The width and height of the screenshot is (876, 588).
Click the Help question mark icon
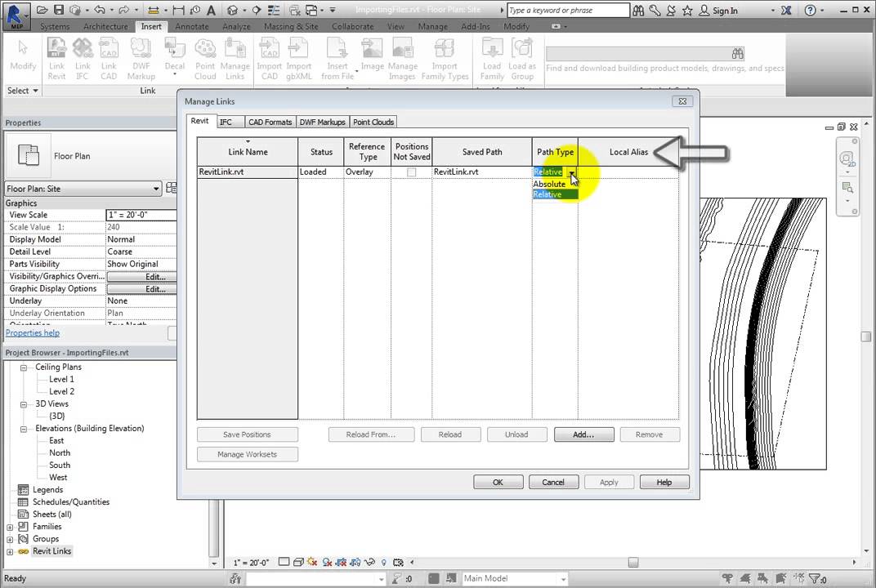(x=810, y=10)
